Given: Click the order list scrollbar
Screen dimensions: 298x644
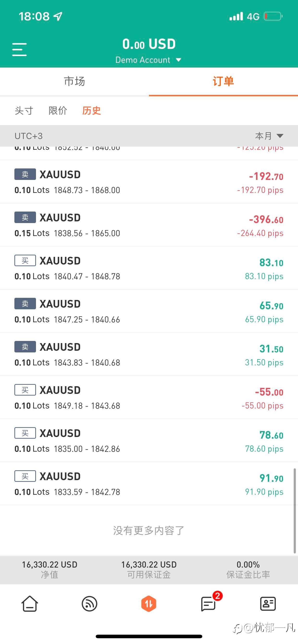Looking at the screenshot, I should coord(295,511).
